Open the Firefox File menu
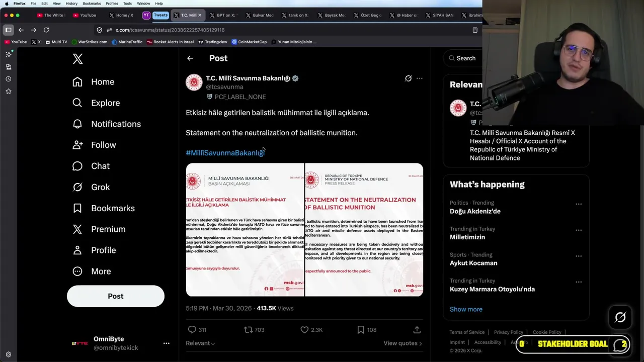The width and height of the screenshot is (644, 362). tap(33, 4)
